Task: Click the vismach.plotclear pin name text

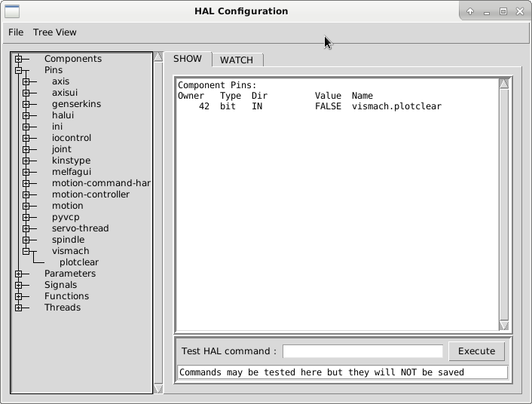Action: pos(396,106)
